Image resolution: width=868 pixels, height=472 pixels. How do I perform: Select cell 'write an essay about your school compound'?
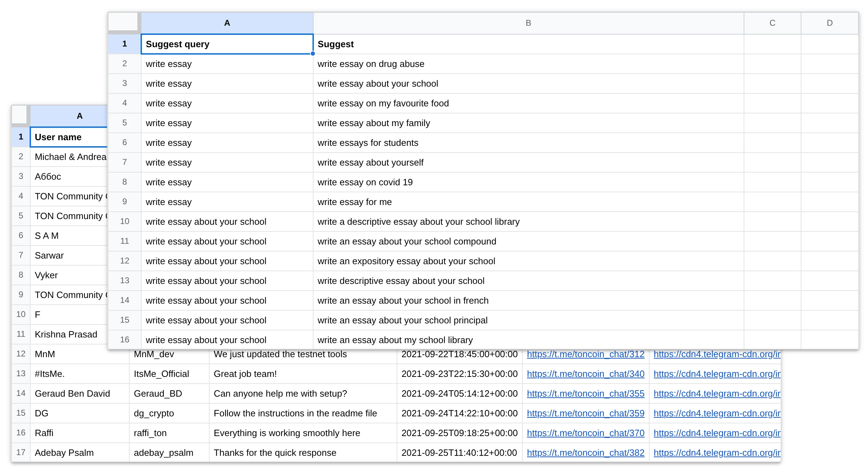(528, 241)
